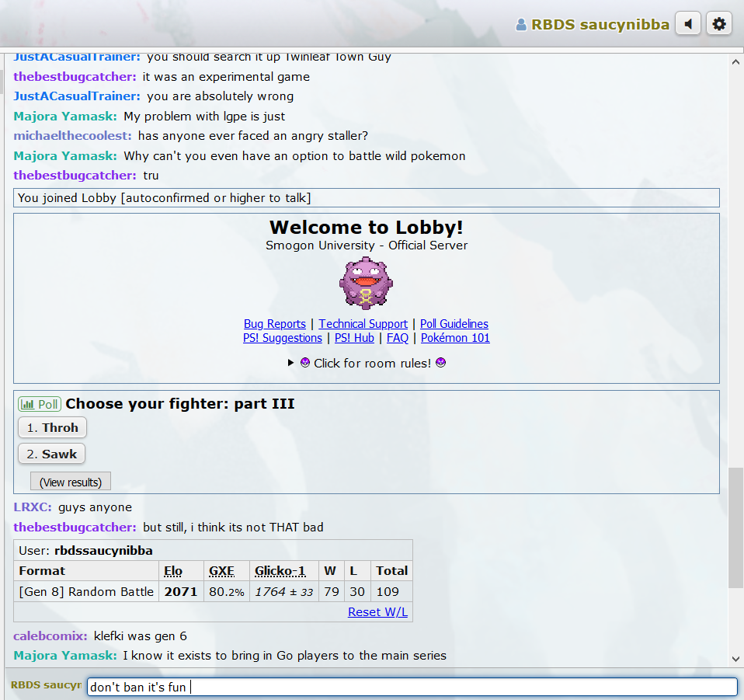Screen dimensions: 744x700
Task: Click the Reset W/L link
Action: 377,611
